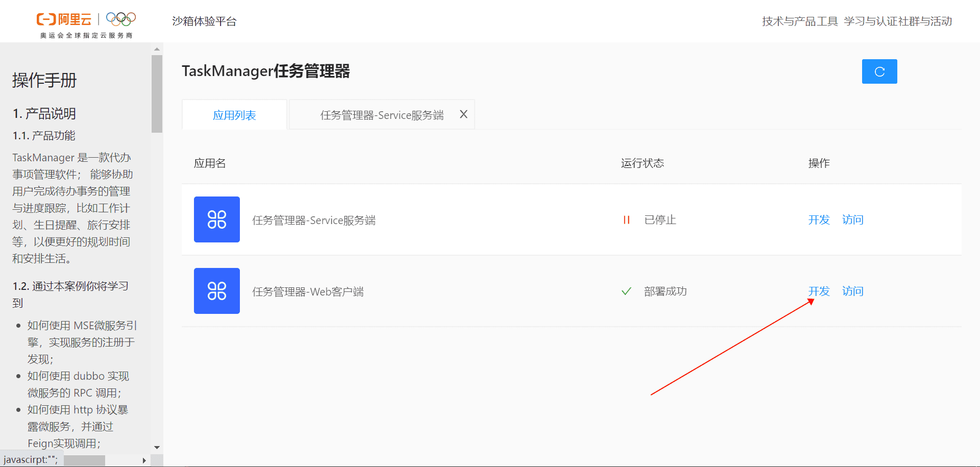980x467 pixels.
Task: Click 1.2. 通过本案例你将学习到 heading
Action: click(70, 294)
